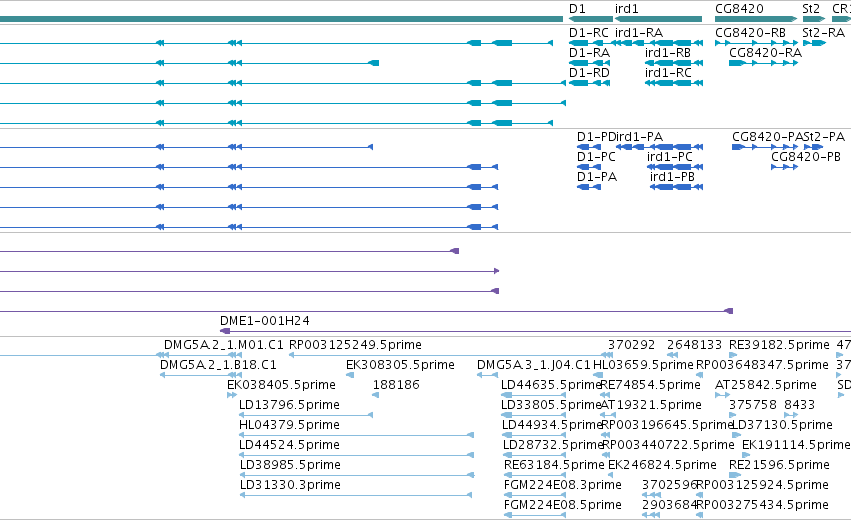Click the RP003125249.5prime EST
Viewport: 851px width, 520px height.
(x=355, y=345)
